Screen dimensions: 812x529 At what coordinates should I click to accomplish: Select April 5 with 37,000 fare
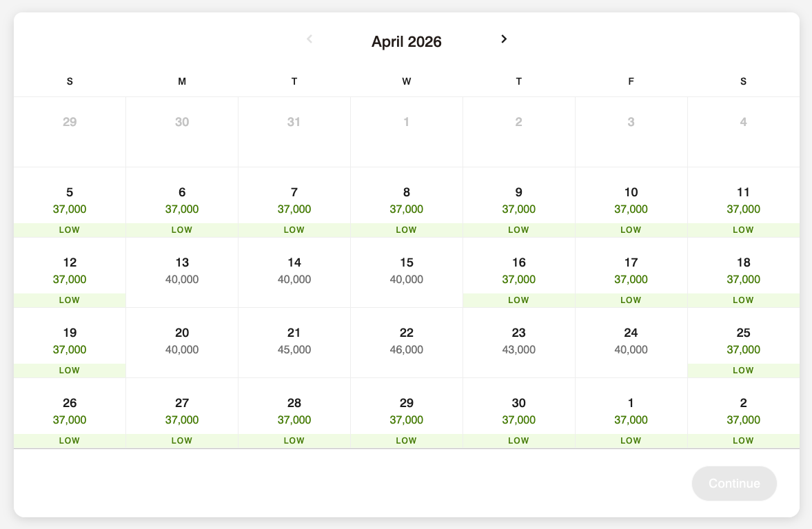[70, 201]
